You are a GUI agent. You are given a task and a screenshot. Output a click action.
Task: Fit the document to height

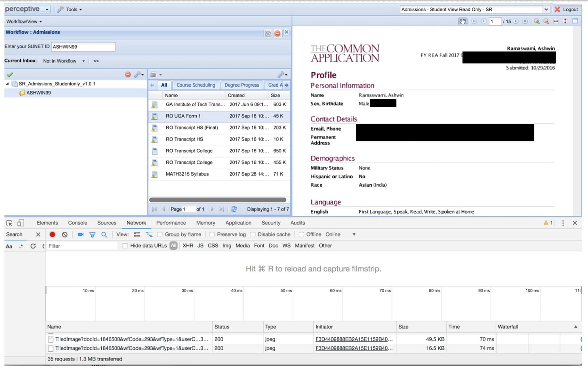pos(565,21)
